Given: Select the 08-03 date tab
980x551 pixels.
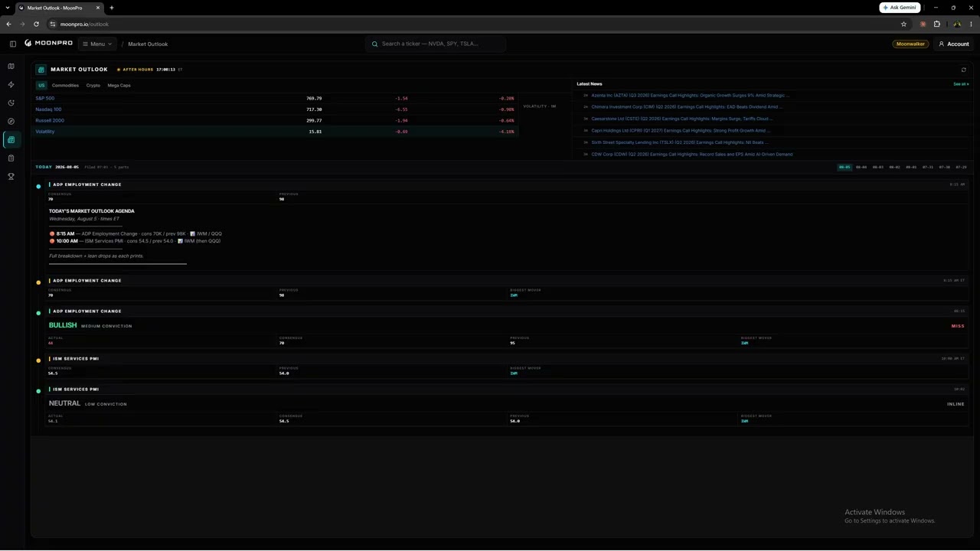Looking at the screenshot, I should [877, 167].
